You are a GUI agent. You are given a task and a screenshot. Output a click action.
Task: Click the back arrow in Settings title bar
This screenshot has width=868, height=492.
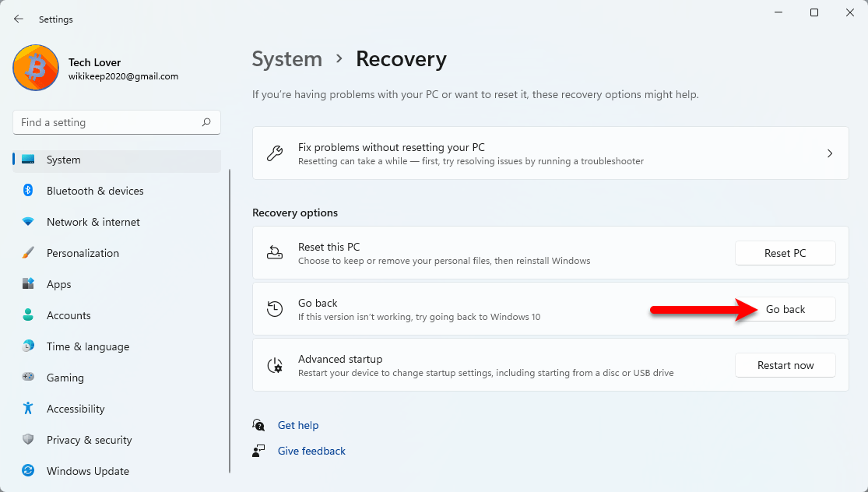click(x=18, y=19)
